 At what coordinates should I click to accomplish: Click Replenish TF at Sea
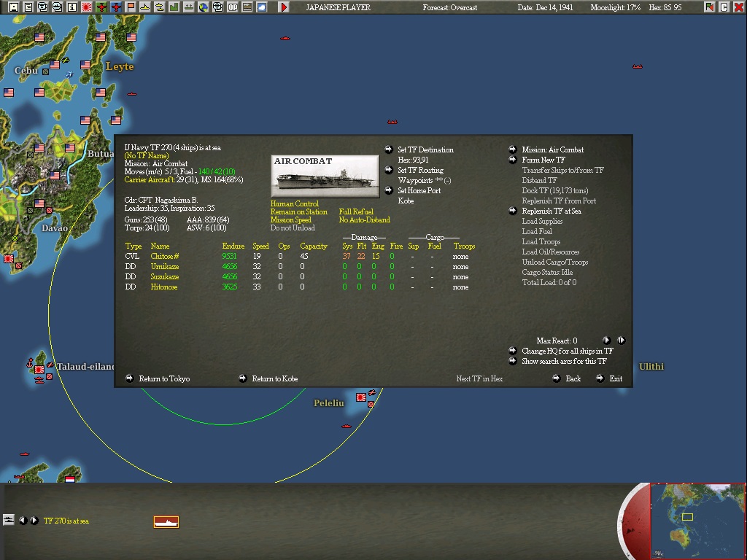tap(551, 211)
